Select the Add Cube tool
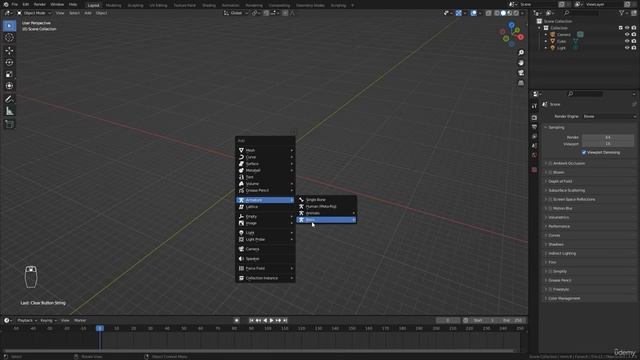 pos(9,124)
